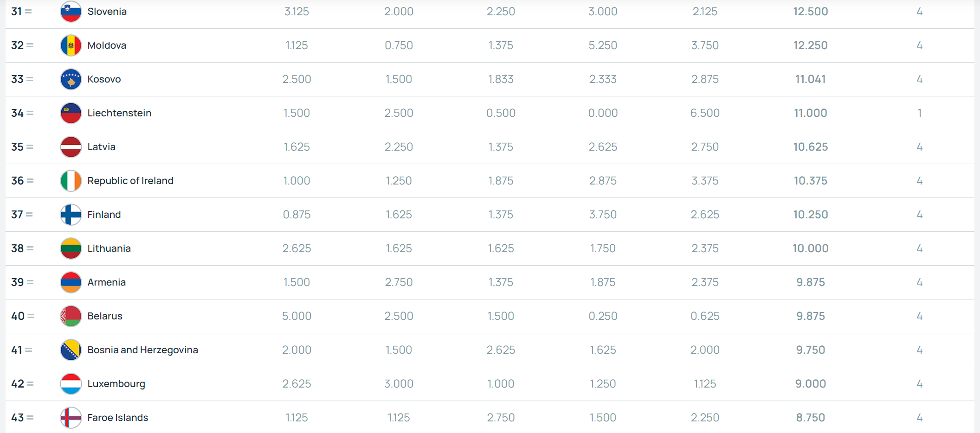Click the Latvia flag icon
This screenshot has height=433, width=980.
tap(71, 147)
